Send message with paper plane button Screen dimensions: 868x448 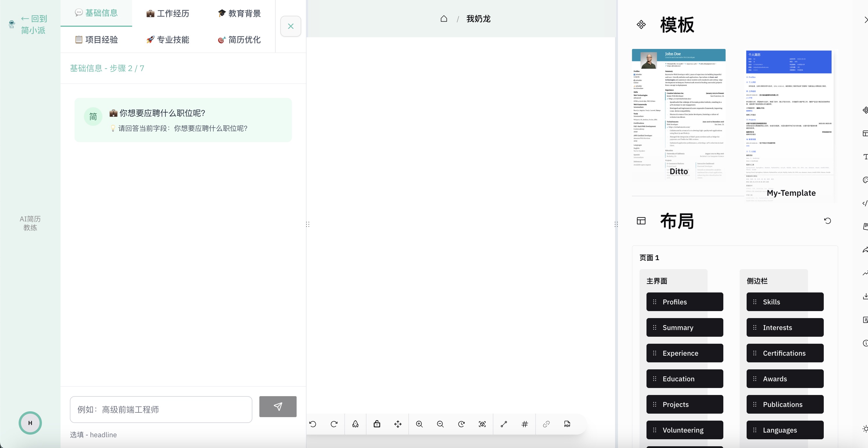pos(278,407)
